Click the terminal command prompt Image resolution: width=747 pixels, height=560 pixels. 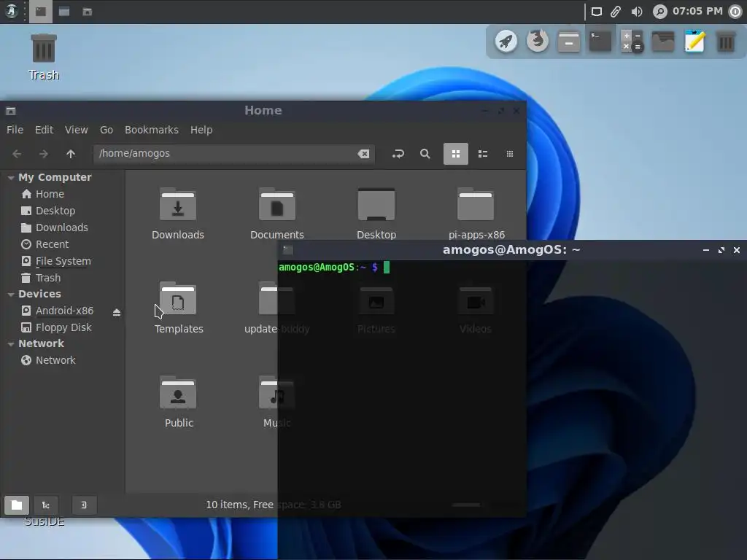tap(334, 267)
